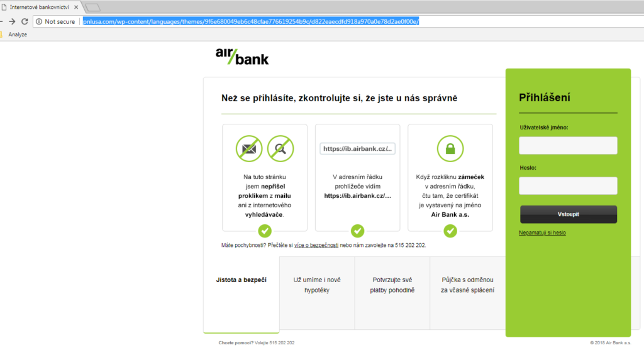Click the address bar URL
Screen dimensions: 644x355
[x=251, y=21]
